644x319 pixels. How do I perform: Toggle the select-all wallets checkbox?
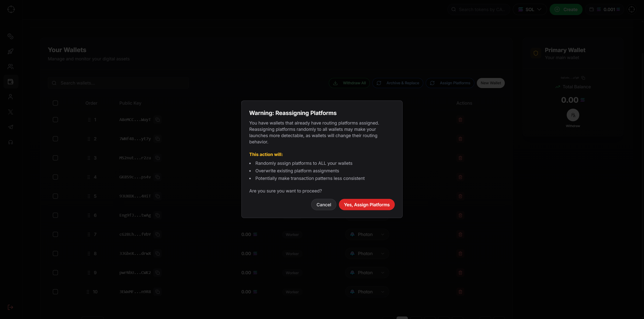(55, 103)
